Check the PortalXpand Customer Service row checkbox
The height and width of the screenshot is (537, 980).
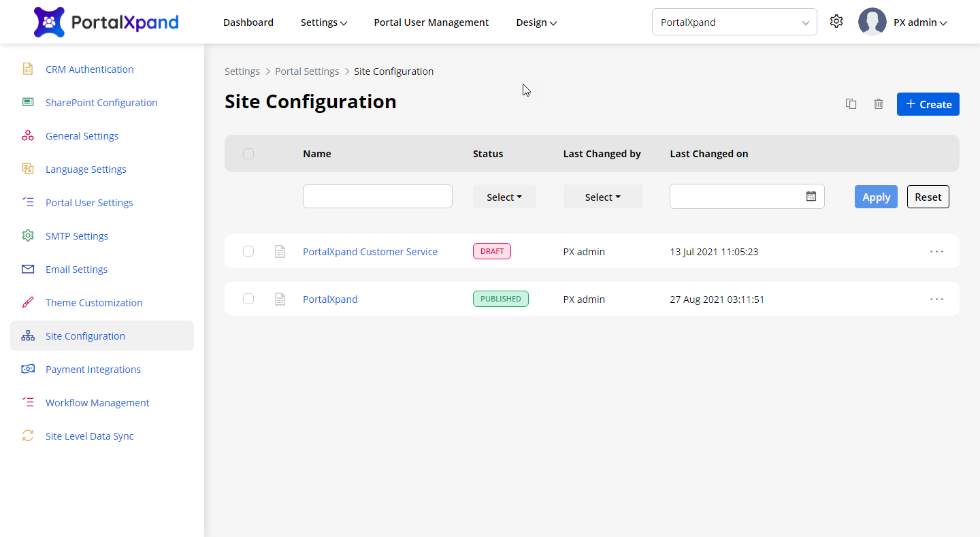(248, 252)
